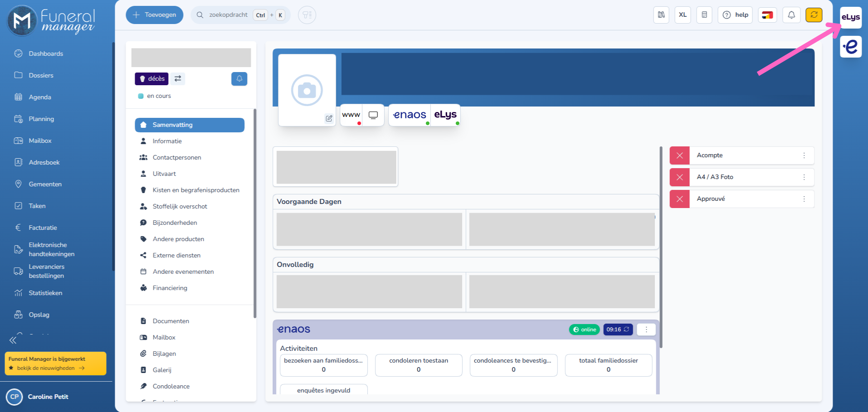Click the help button

click(735, 15)
